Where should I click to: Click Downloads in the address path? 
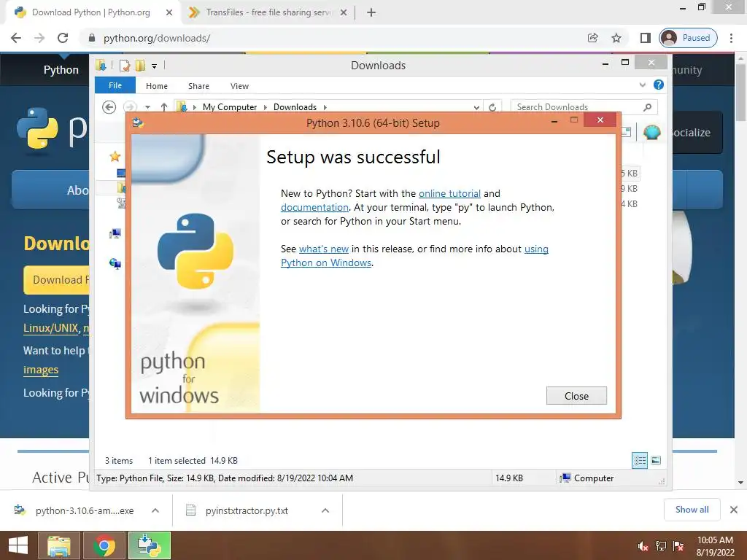295,107
